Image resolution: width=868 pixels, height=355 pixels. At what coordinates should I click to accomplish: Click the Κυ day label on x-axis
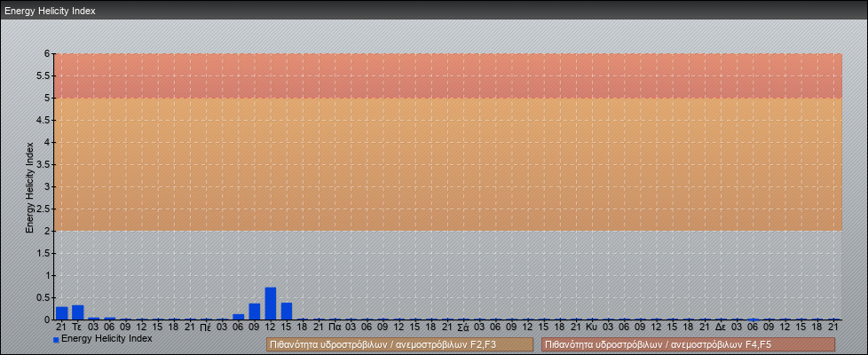tap(592, 327)
